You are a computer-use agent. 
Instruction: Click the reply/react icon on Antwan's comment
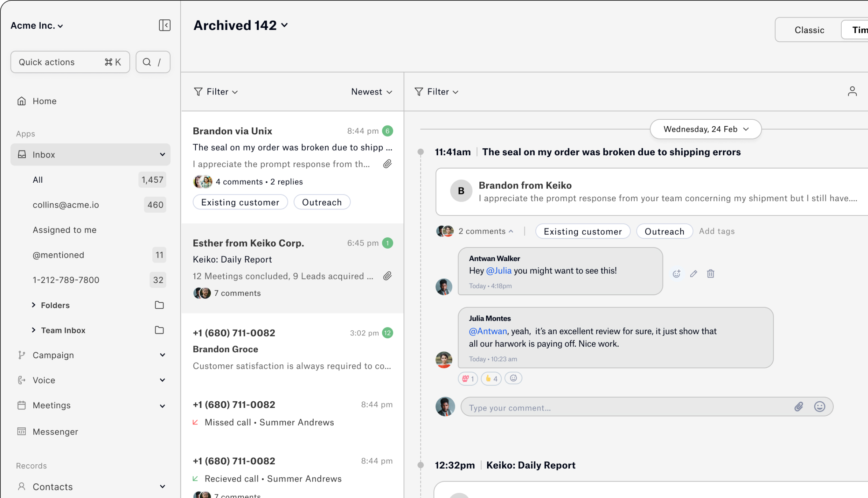tap(676, 274)
